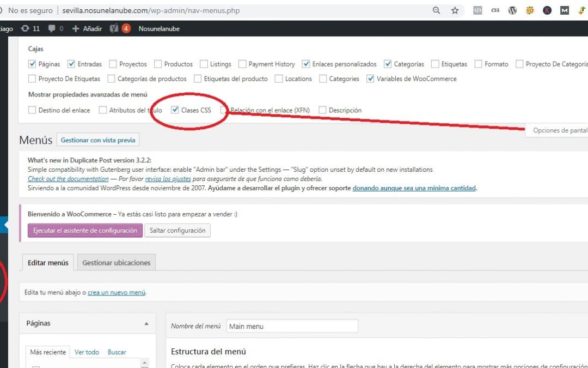Image resolution: width=588 pixels, height=368 pixels.
Task: Click the WordPress updates icon in admin bar
Action: [25, 28]
